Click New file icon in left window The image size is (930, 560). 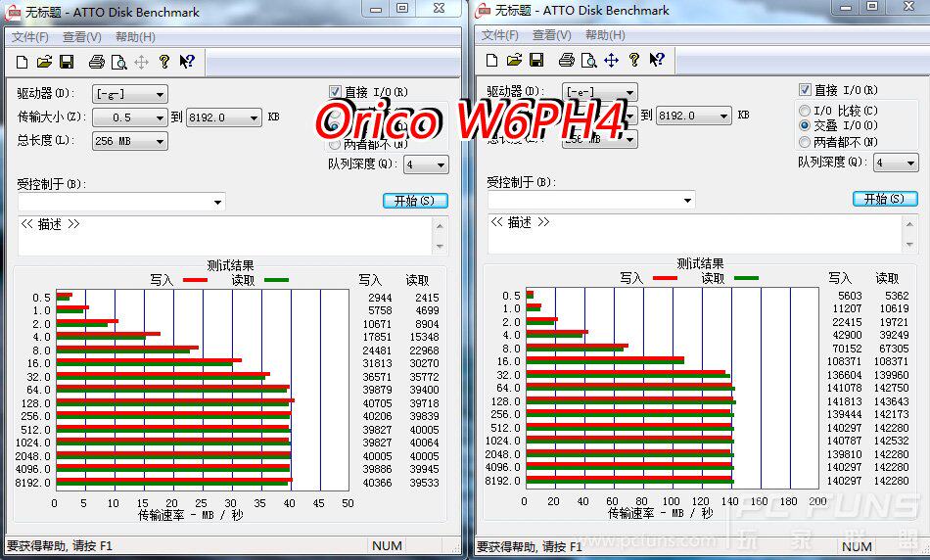[22, 62]
